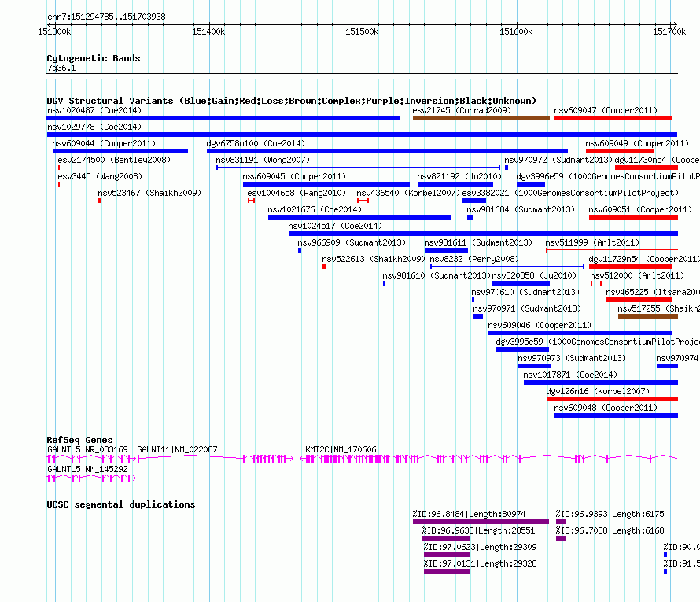The image size is (700, 602).
Task: Select nsv465225 (Itsara) label
Action: click(653, 292)
